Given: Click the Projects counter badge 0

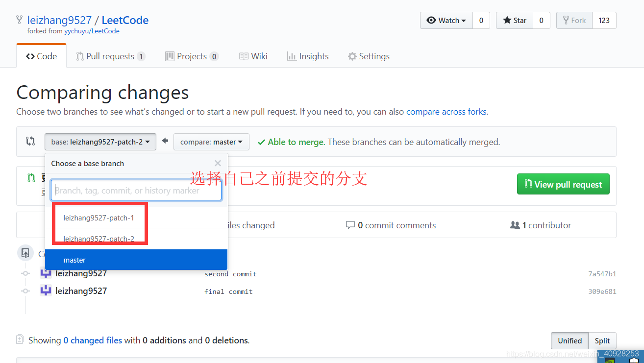Looking at the screenshot, I should [x=214, y=56].
